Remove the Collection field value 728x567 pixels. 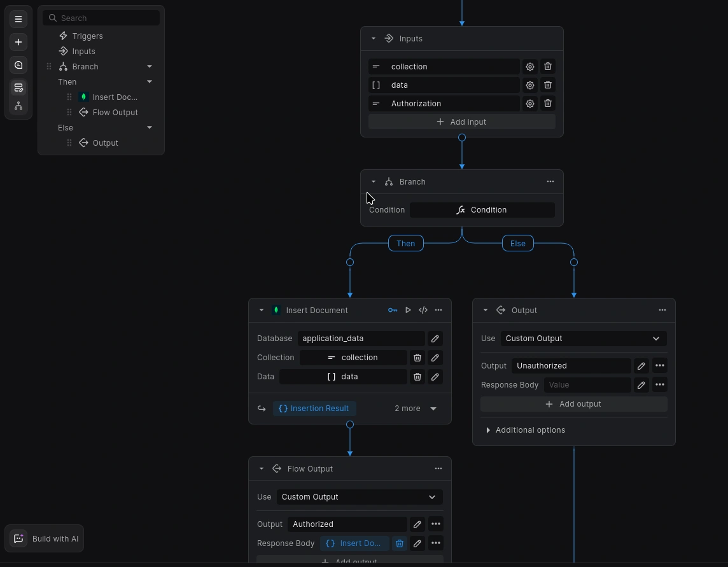[417, 358]
